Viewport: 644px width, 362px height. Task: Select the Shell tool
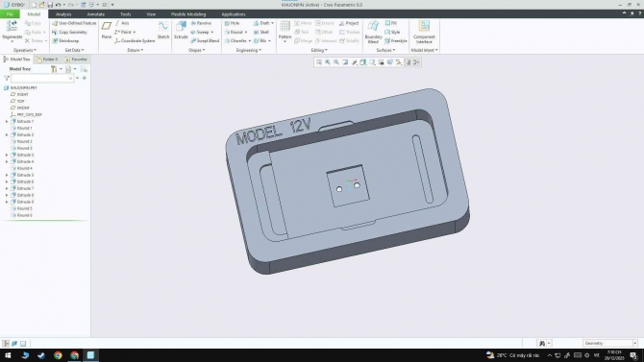tap(261, 32)
